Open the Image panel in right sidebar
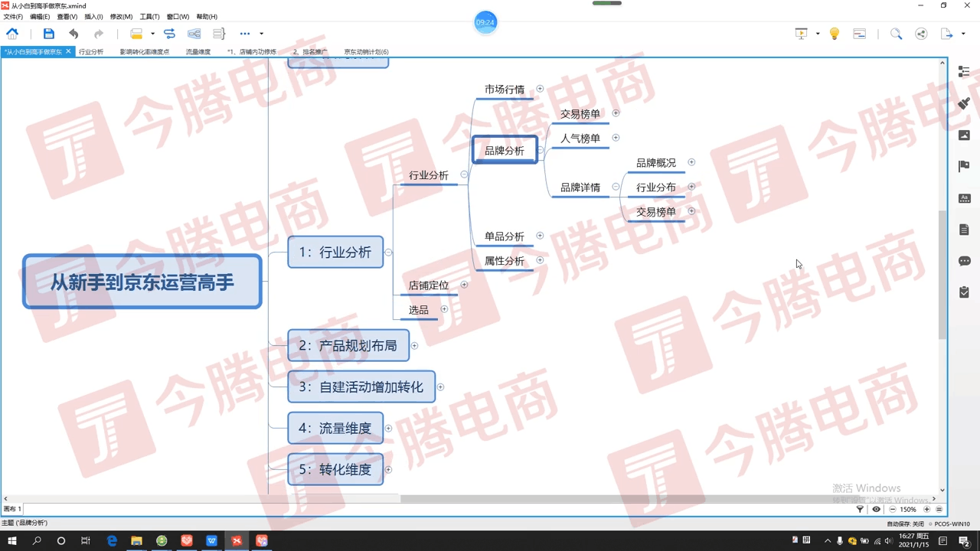980x551 pixels. pos(964,135)
